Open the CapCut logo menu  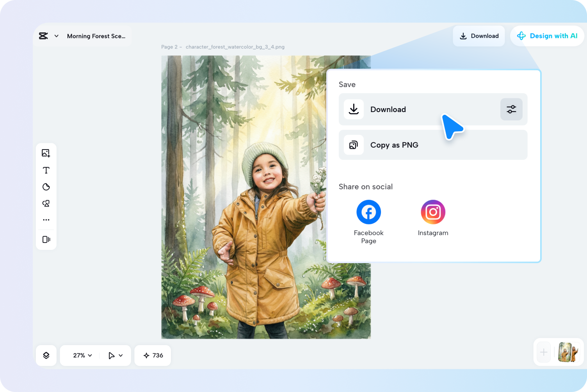click(x=43, y=36)
